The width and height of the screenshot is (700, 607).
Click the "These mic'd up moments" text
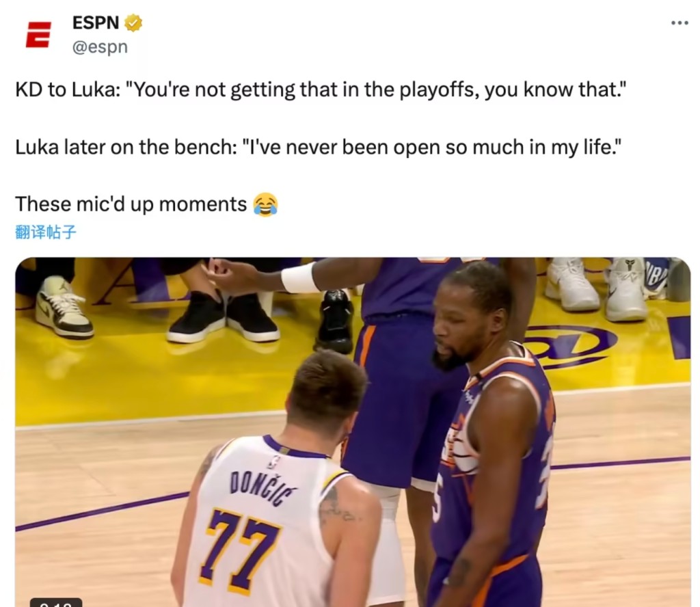point(131,204)
